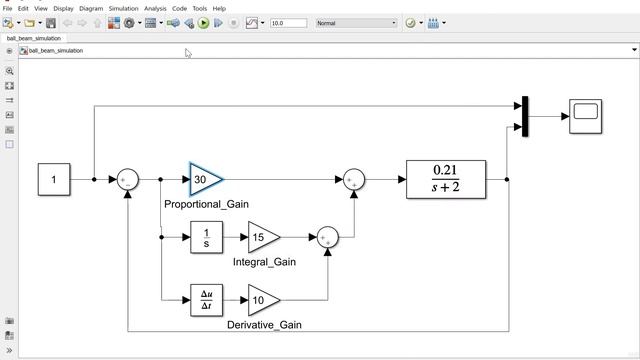Open the Diagram menu
Viewport: 640px width, 360px height.
pos(91,8)
